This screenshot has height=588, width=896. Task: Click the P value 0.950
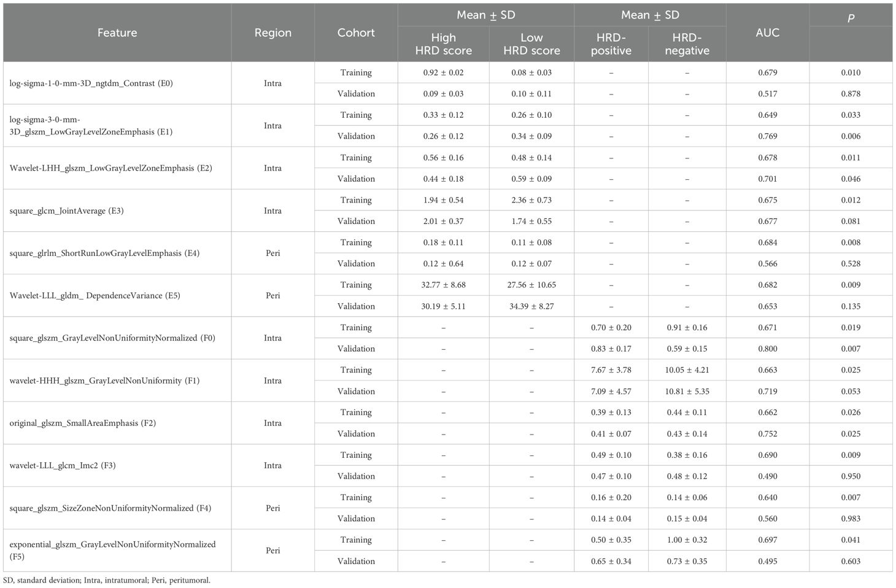click(851, 476)
